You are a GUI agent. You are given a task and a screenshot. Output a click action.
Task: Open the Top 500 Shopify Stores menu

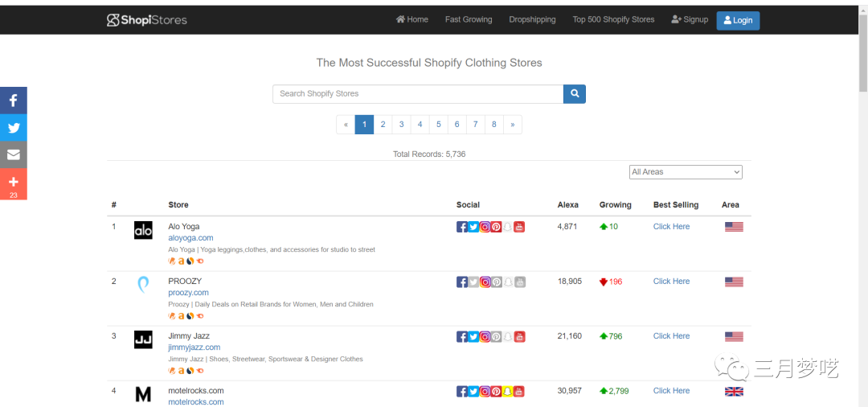point(613,19)
